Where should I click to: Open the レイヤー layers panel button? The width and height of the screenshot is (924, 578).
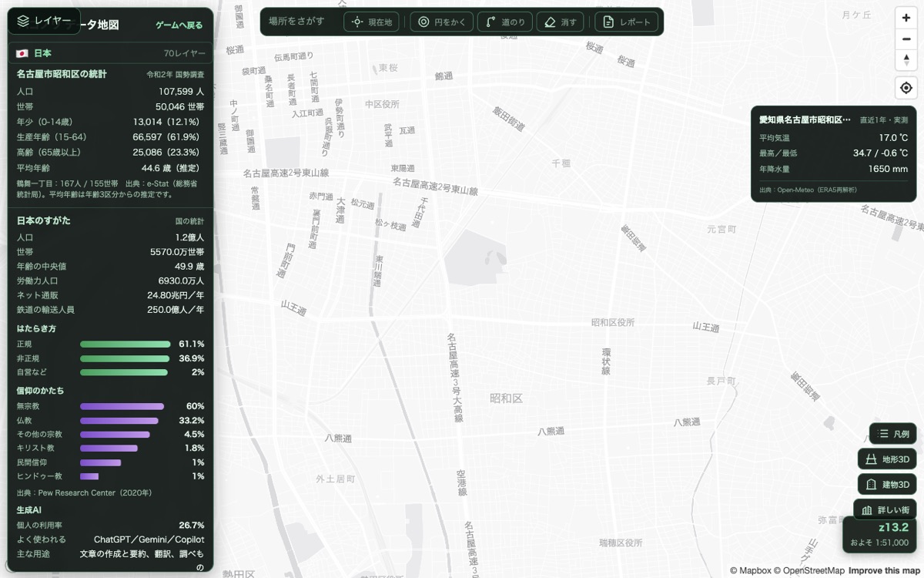point(44,21)
